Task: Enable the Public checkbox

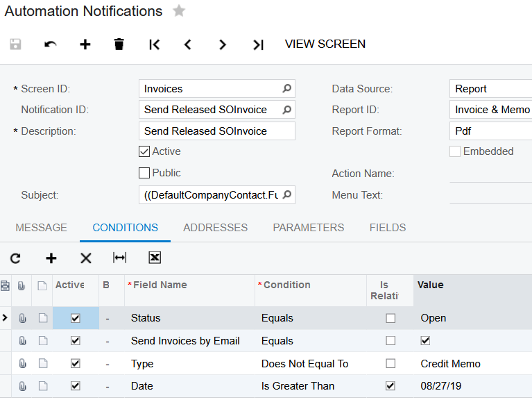Action: click(x=144, y=173)
